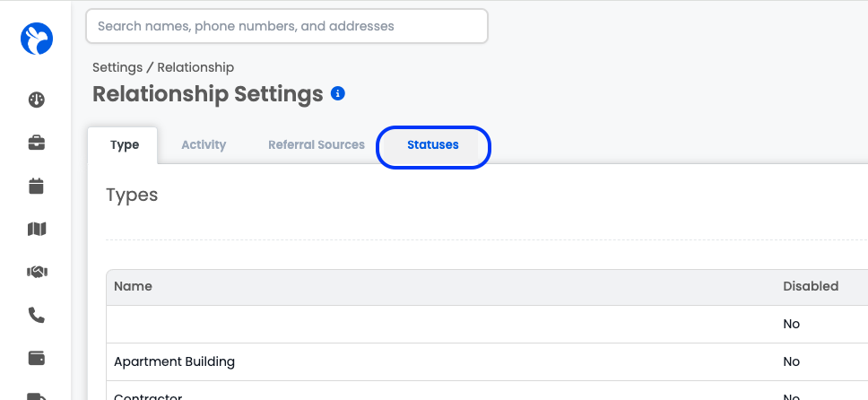Switch to the Activity tab
Image resolution: width=868 pixels, height=400 pixels.
(x=204, y=145)
